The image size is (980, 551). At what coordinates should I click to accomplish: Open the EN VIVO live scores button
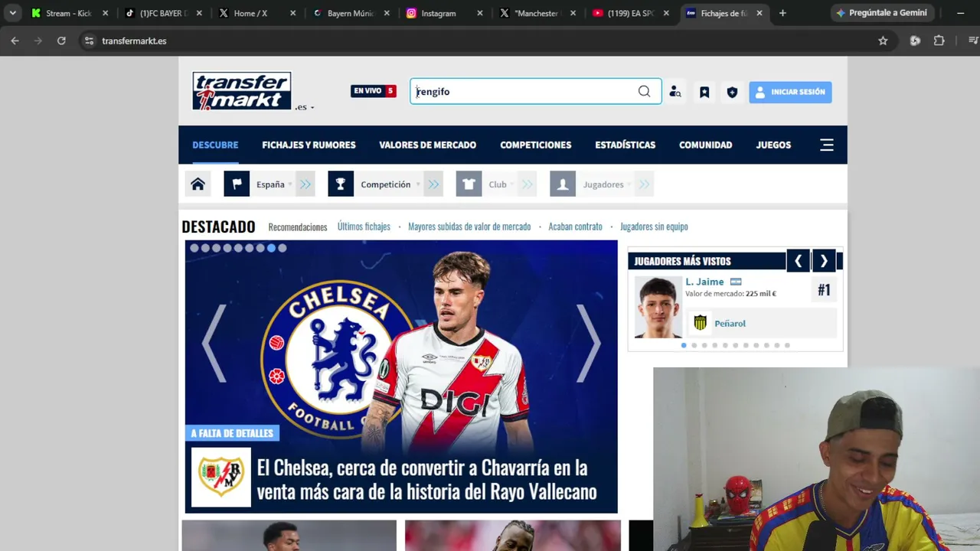pos(374,91)
